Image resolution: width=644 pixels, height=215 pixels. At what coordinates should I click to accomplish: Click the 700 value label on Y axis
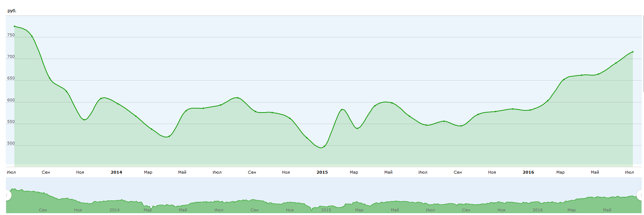[x=11, y=56]
